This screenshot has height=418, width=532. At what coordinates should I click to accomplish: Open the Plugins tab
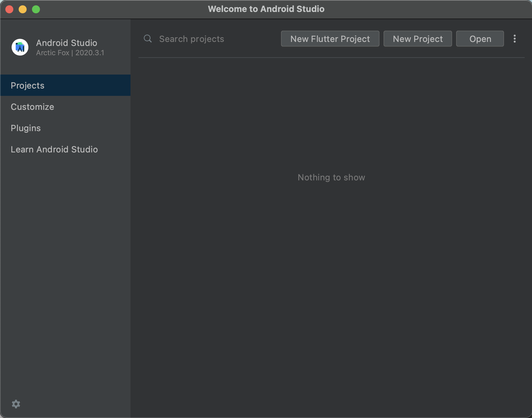65,128
